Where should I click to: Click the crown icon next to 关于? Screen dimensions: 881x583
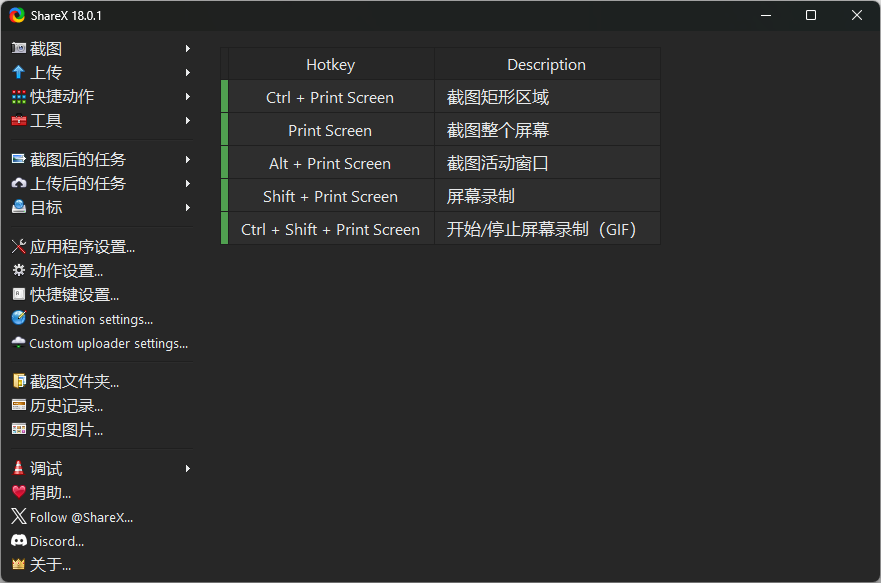coord(18,565)
